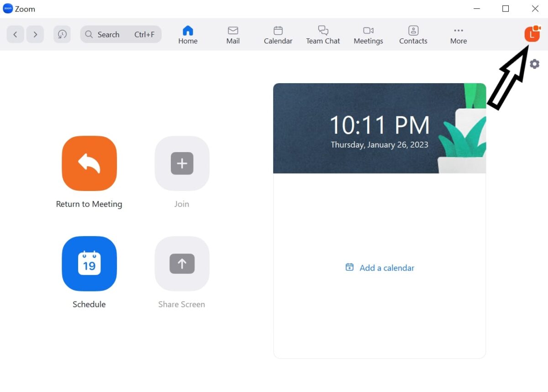Image resolution: width=548 pixels, height=392 pixels.
Task: Maximize the Zoom window
Action: tap(506, 9)
